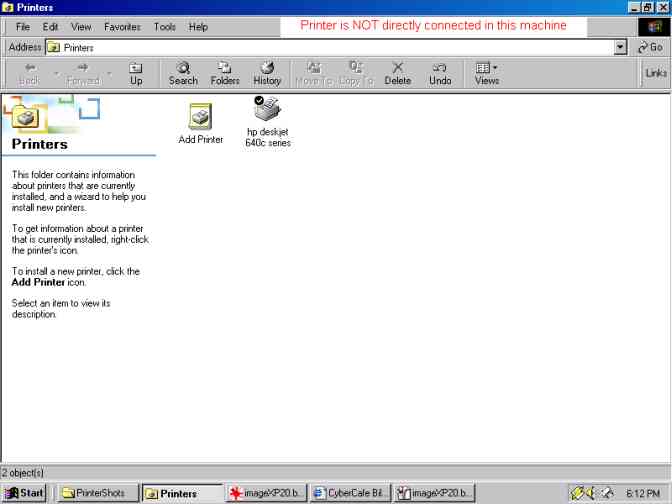Open the File menu
Image resolution: width=672 pixels, height=504 pixels.
pyautogui.click(x=22, y=27)
